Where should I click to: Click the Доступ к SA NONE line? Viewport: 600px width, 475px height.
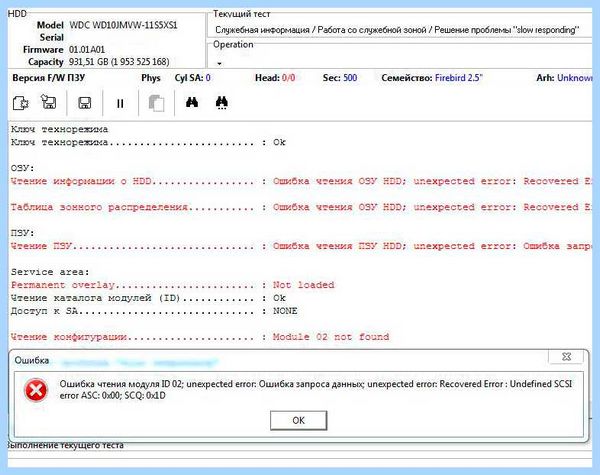[154, 311]
